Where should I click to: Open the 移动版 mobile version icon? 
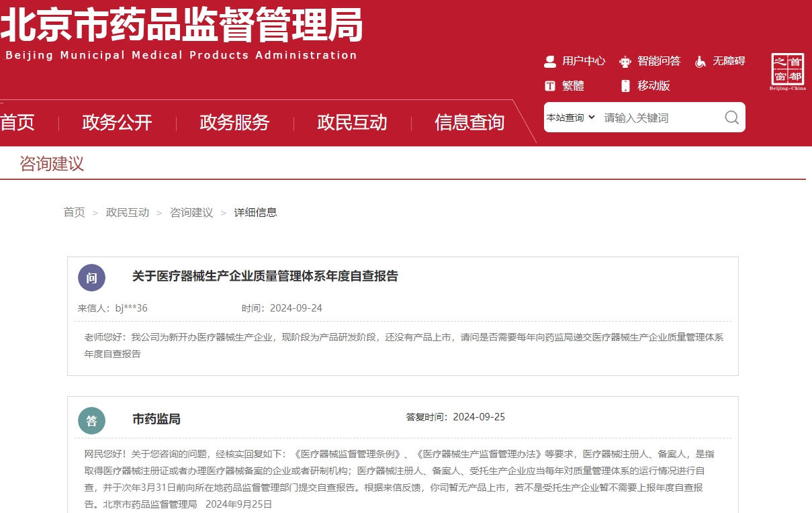[626, 85]
